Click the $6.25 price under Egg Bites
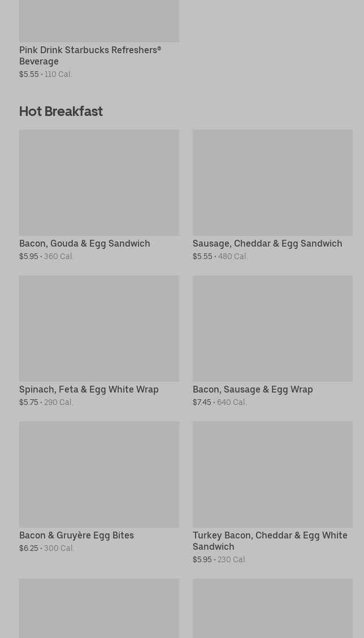 point(28,548)
